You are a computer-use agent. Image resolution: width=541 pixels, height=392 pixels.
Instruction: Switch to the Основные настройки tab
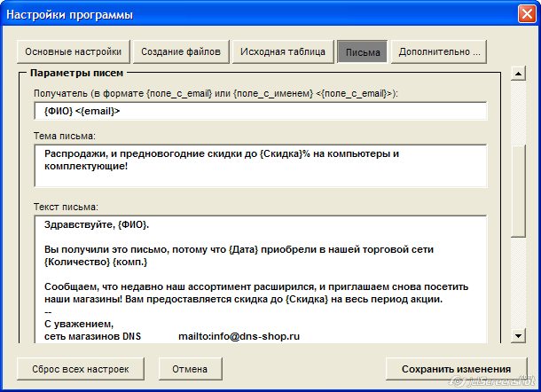[x=73, y=51]
